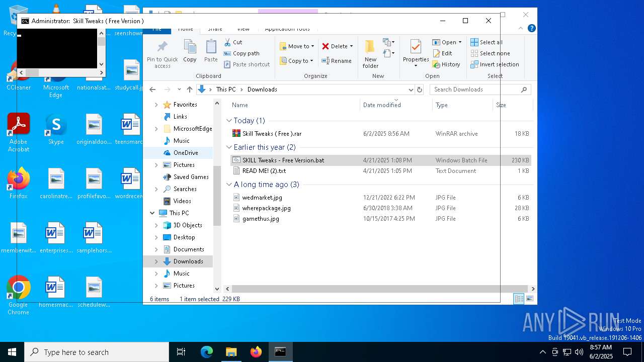The image size is (644, 362).
Task: Click the Copy ribbon icon
Action: pos(190,51)
